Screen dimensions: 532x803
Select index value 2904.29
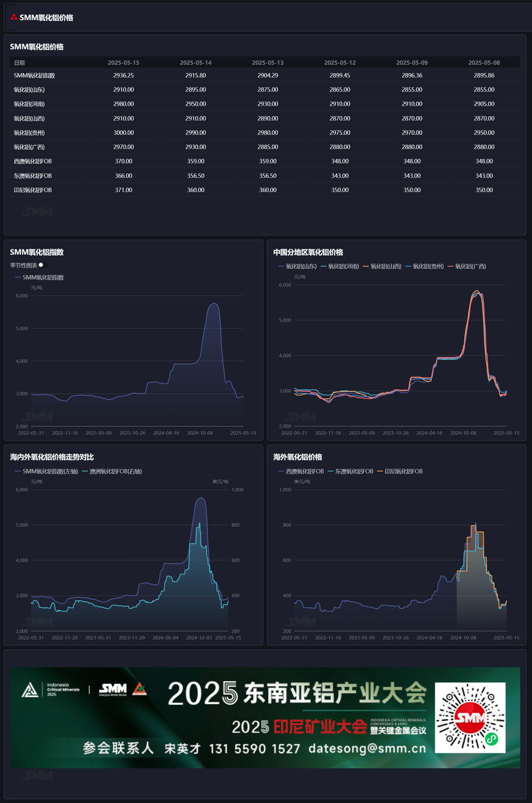(268, 75)
